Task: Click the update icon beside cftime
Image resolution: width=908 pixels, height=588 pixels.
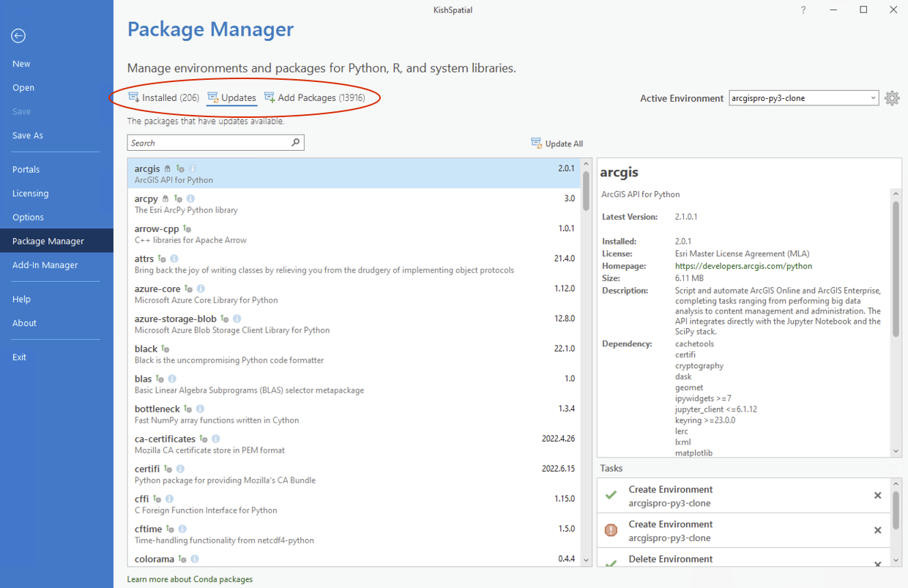Action: pos(170,529)
